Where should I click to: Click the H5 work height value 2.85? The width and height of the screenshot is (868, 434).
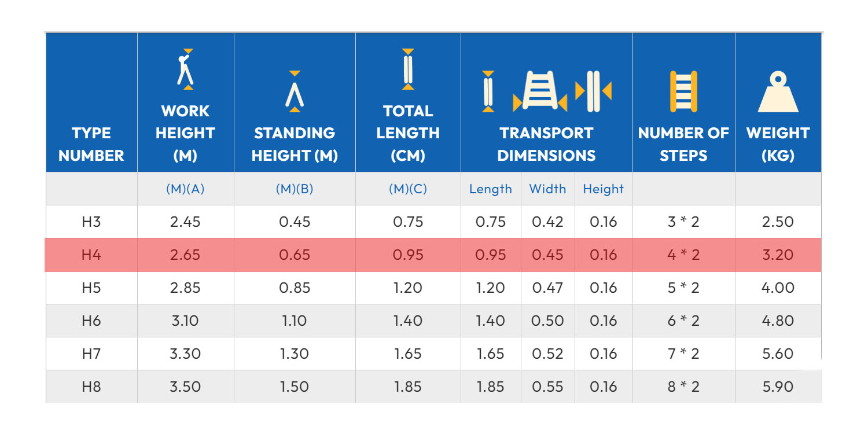point(185,288)
